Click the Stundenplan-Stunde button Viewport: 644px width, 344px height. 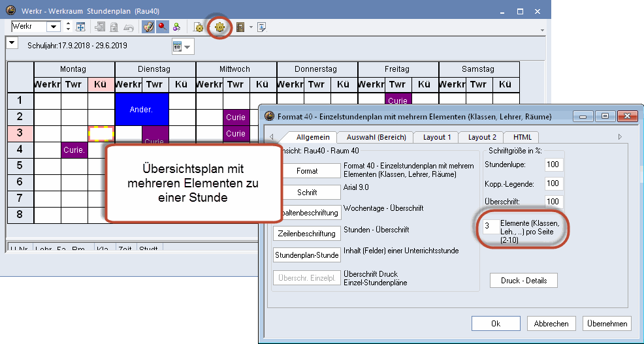point(307,255)
